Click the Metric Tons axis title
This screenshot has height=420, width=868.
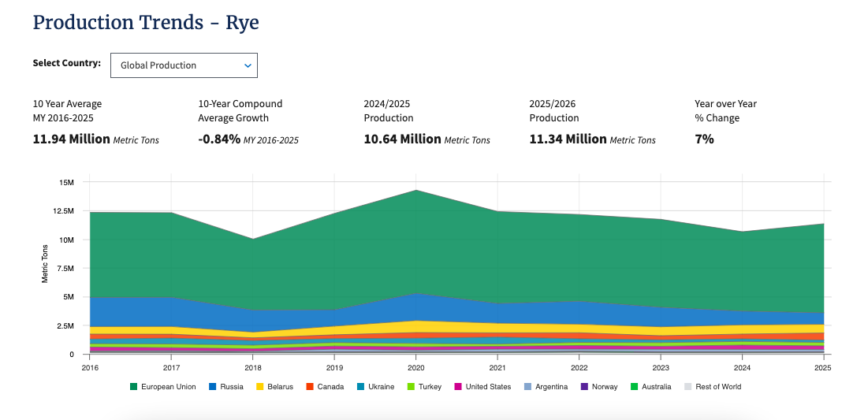point(45,263)
